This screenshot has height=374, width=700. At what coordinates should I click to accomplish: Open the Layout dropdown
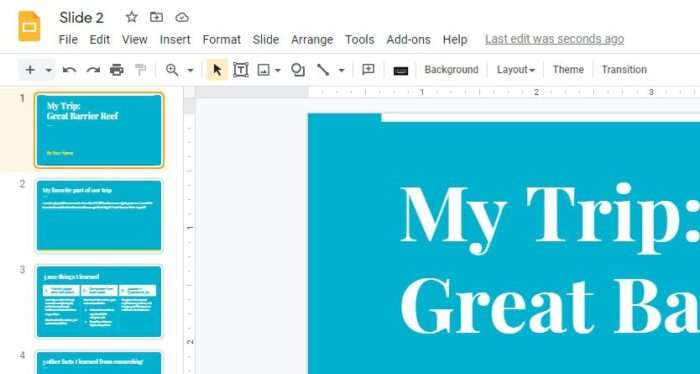point(516,70)
